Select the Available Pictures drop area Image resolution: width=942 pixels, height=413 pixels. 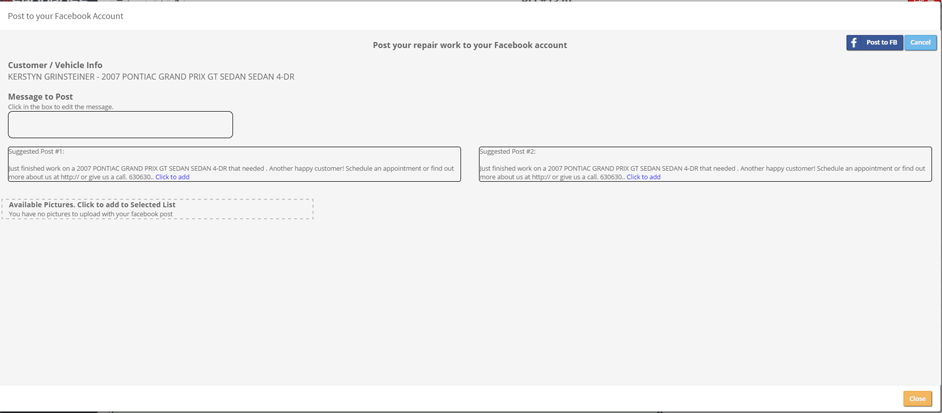pyautogui.click(x=157, y=209)
